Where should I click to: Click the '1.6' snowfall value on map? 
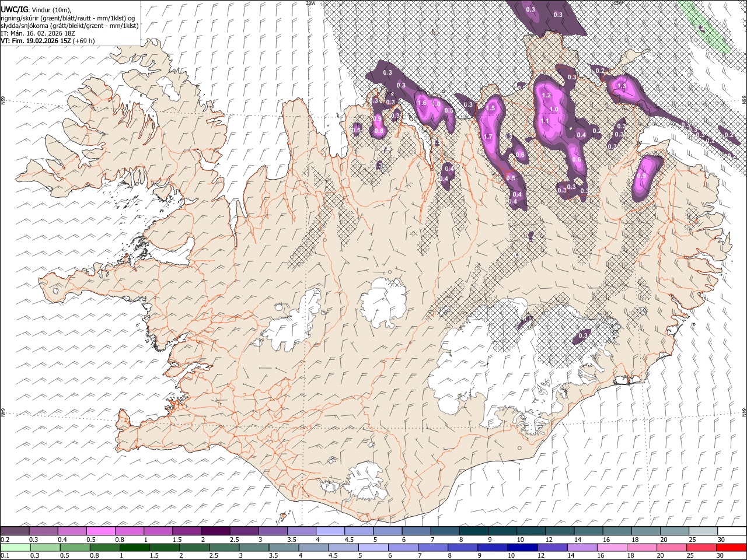pos(423,103)
